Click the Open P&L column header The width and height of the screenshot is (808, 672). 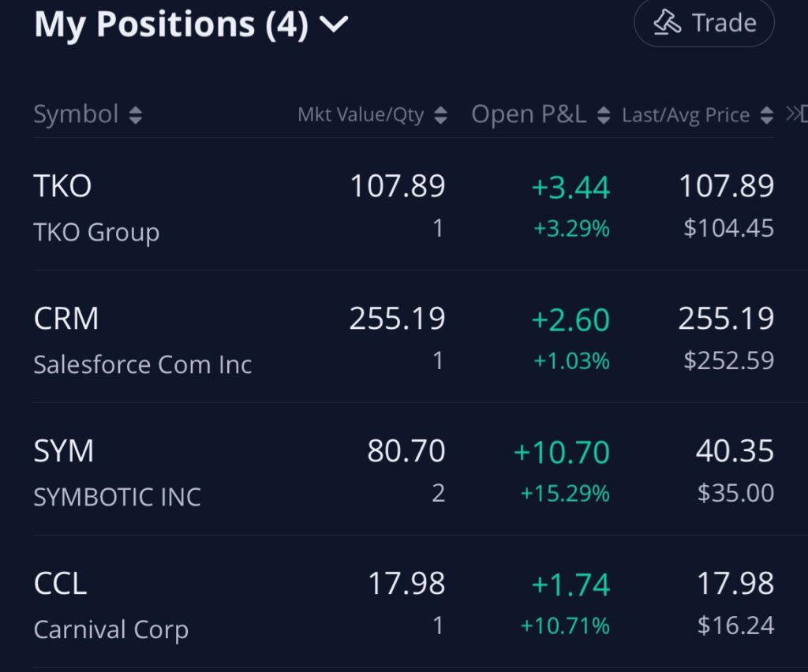tap(529, 115)
